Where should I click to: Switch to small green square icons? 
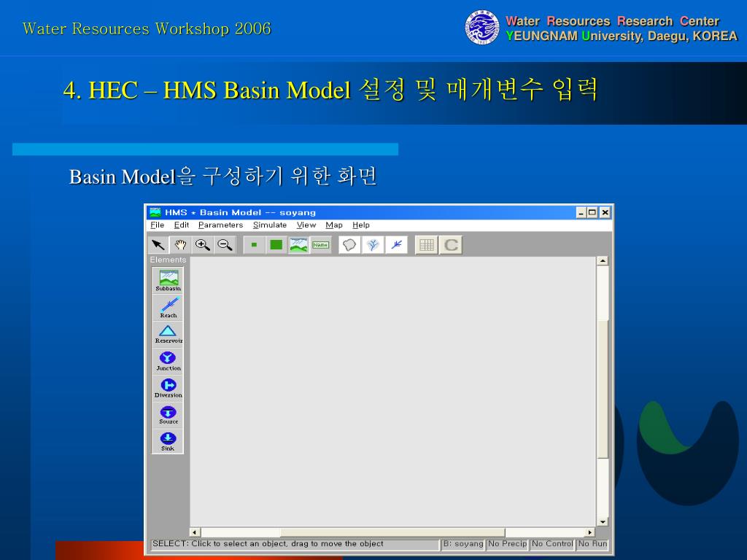click(x=254, y=245)
